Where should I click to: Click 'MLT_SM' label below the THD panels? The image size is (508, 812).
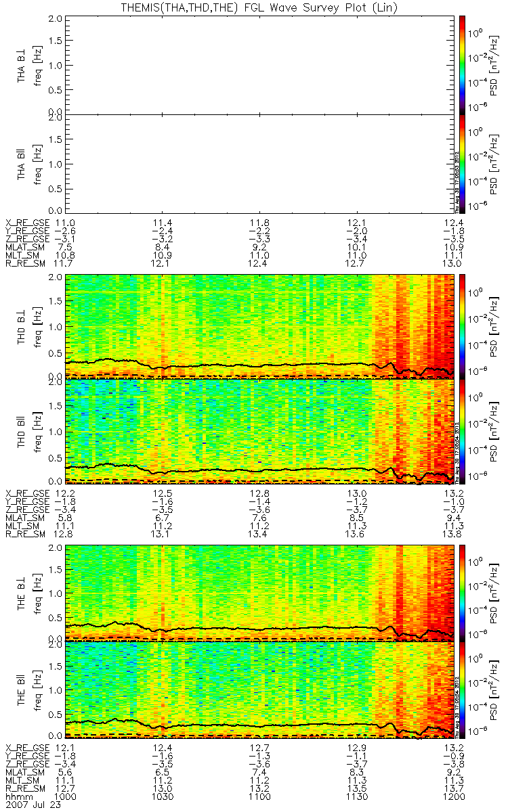22,525
